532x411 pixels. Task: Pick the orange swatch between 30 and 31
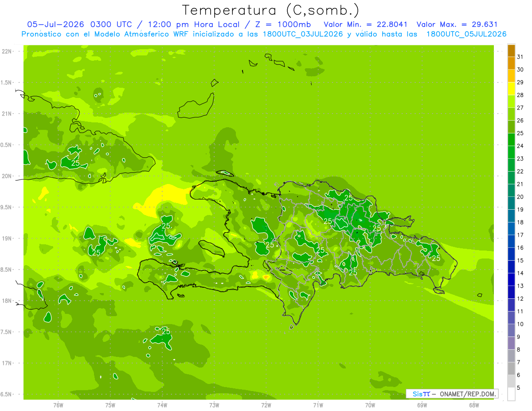coord(511,63)
